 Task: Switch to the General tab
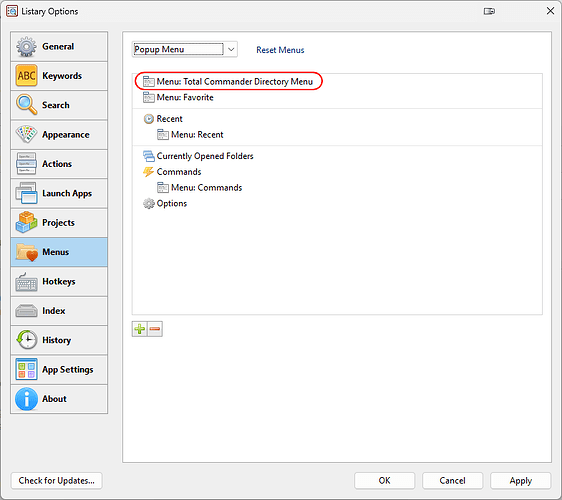point(59,47)
